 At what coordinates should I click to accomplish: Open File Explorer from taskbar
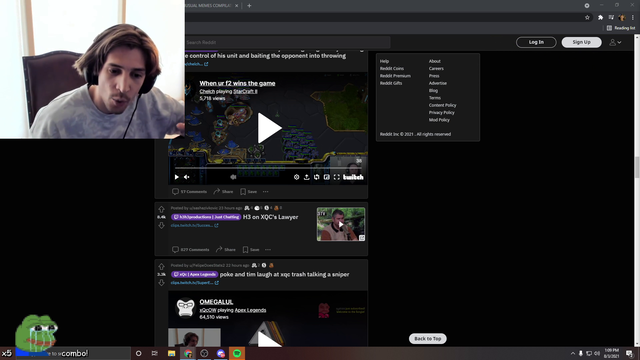pos(171,353)
